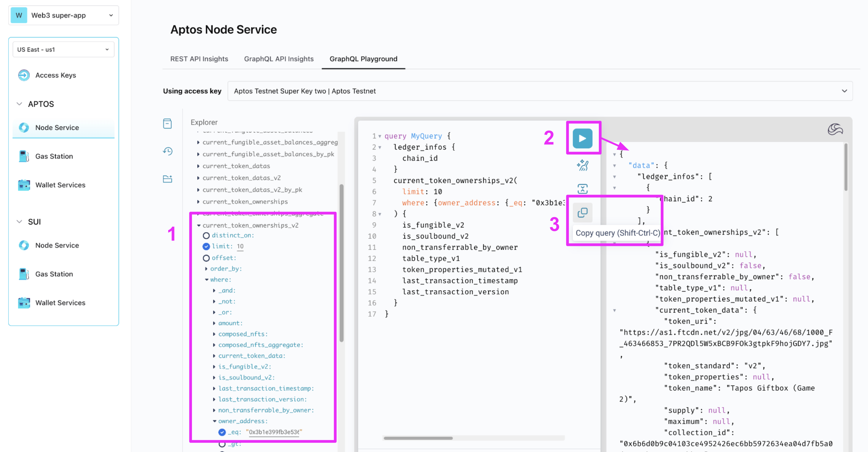Copy the query using the copy icon
This screenshot has width=868, height=452.
pos(582,212)
